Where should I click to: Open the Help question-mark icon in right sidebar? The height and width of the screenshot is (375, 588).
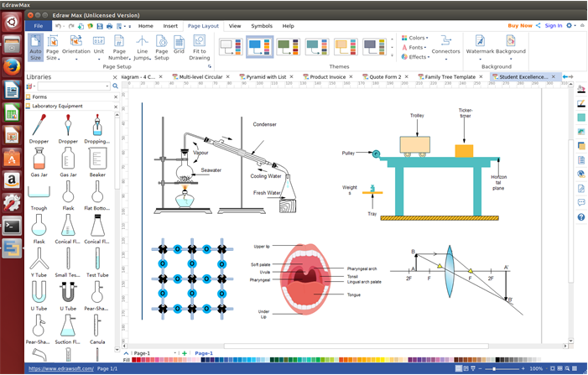pos(581,217)
